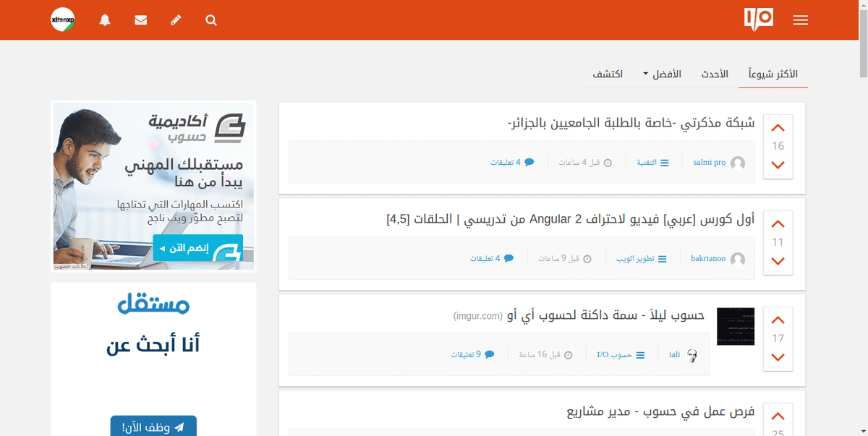Expand the الأفضل dropdown
This screenshot has width=868, height=436.
[x=663, y=74]
